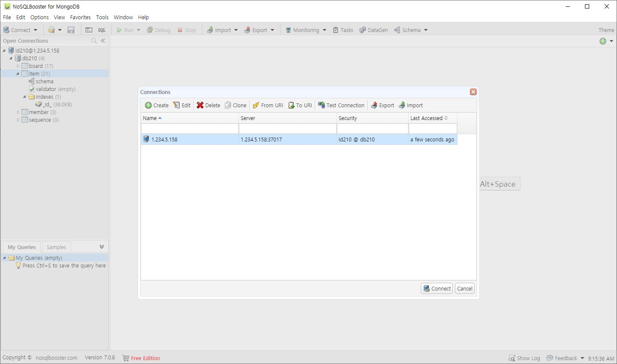Collapse the Open Connections panel
Screen dimensions: 617x364
tap(103, 41)
